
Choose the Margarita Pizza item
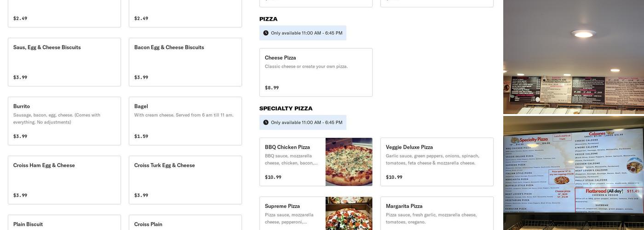click(437, 213)
